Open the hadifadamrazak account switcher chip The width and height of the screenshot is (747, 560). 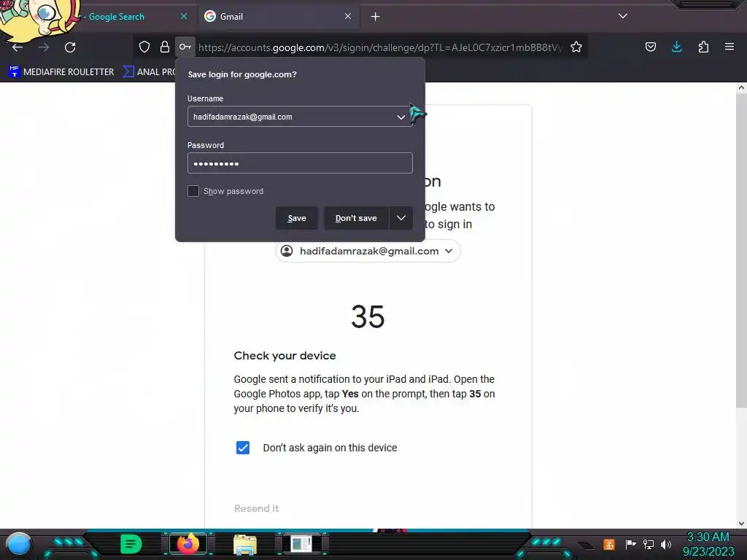click(368, 251)
